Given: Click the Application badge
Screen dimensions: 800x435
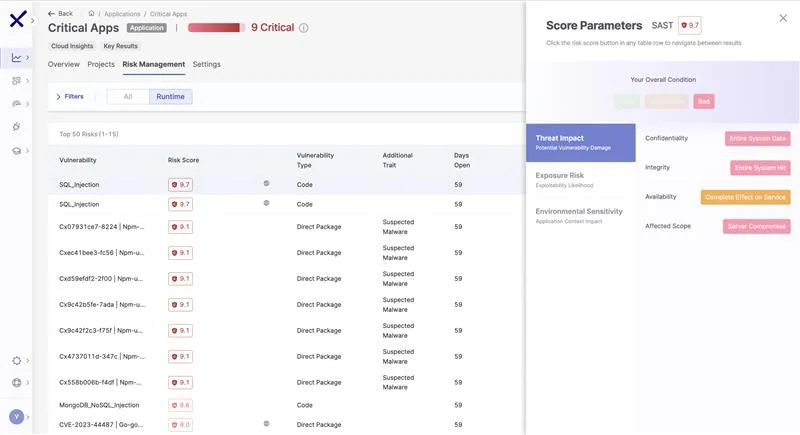Looking at the screenshot, I should (x=146, y=28).
